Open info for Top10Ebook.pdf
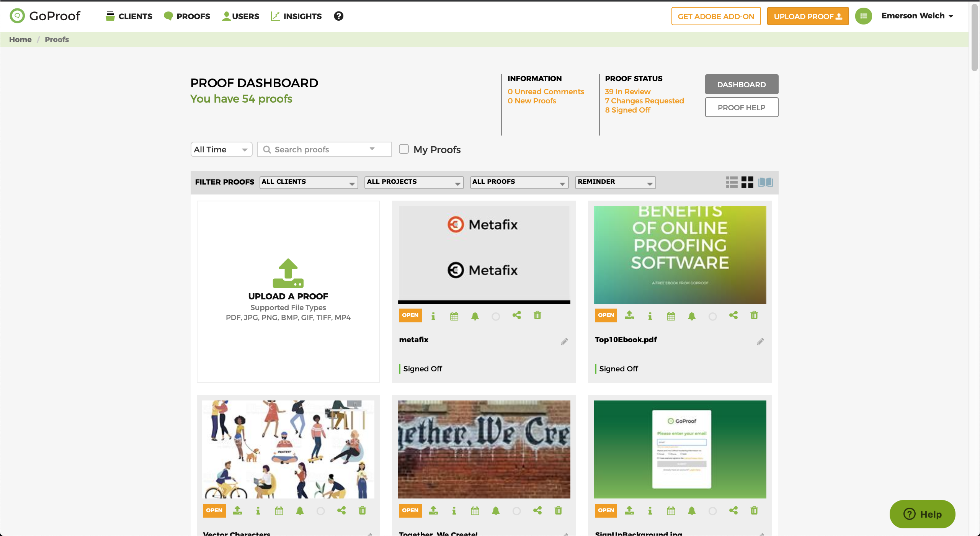 pyautogui.click(x=650, y=316)
